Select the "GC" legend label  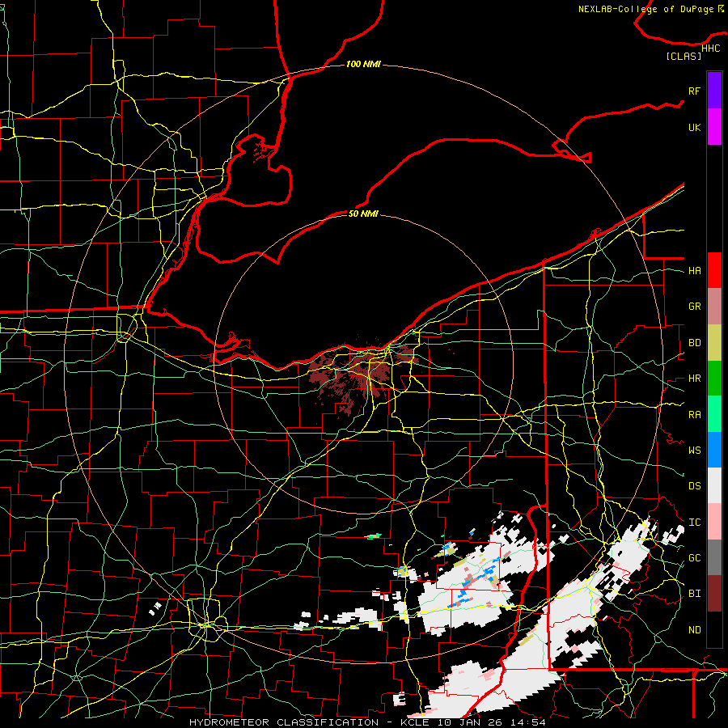[694, 558]
